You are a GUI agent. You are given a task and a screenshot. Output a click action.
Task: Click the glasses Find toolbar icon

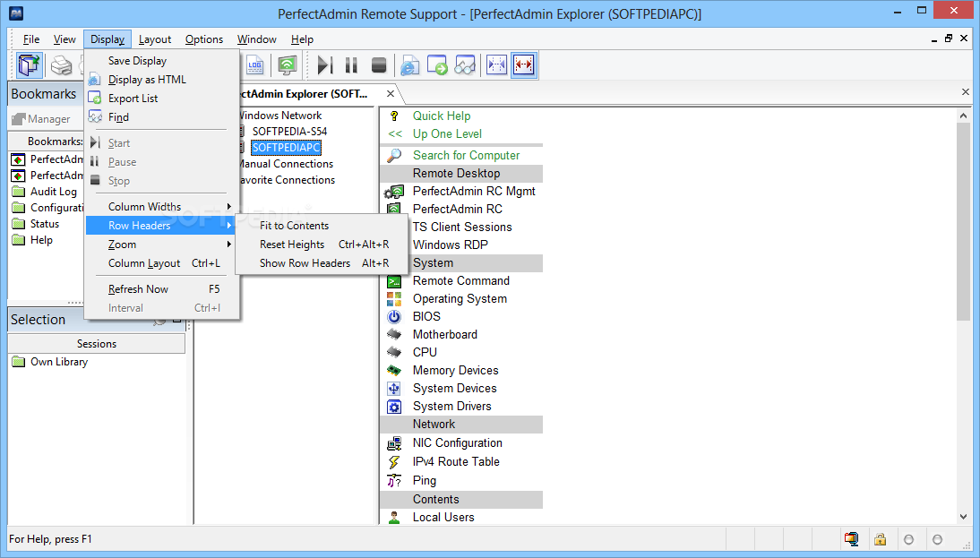coord(465,65)
